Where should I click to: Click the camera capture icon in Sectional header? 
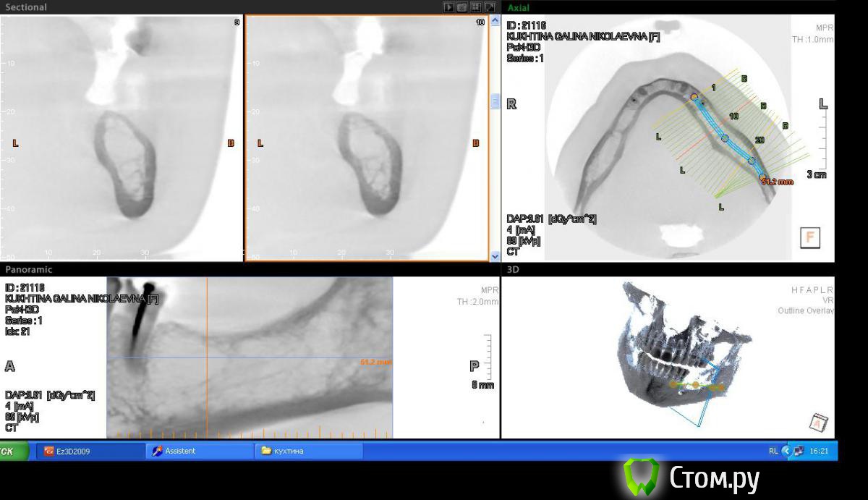pos(462,7)
